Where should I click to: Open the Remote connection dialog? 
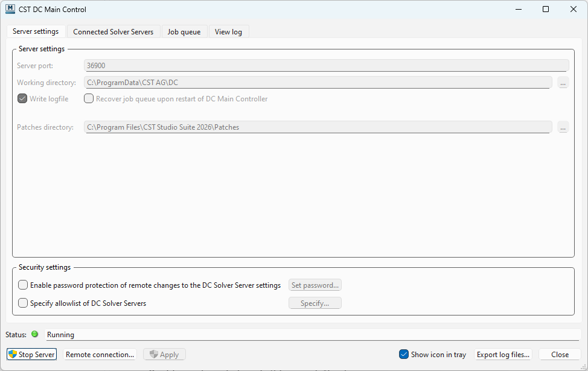[100, 355]
